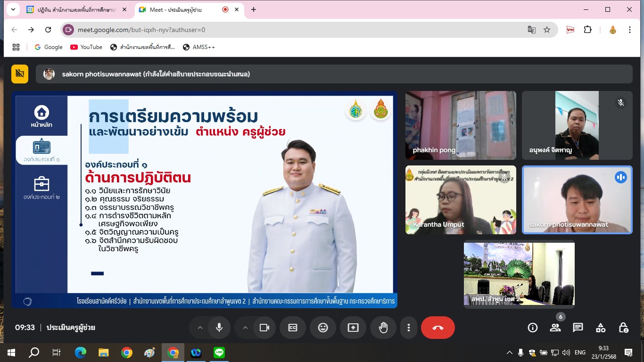Toggle the microphone mute button
Screen dimensions: 644x362
[219, 328]
